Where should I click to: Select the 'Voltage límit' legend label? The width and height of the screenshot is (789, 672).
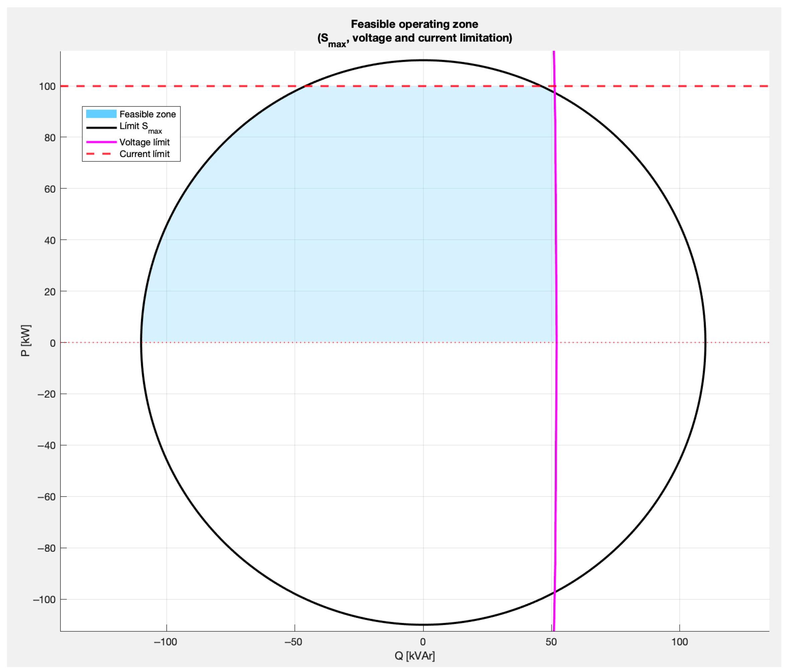click(144, 142)
